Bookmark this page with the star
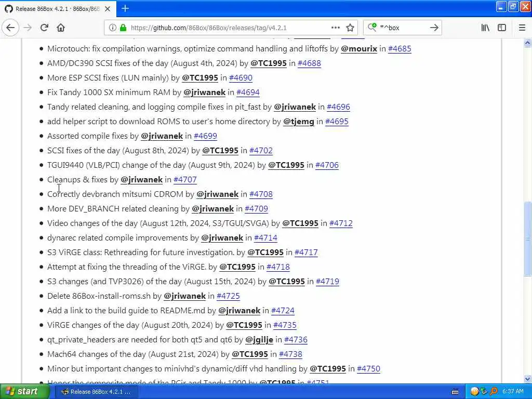This screenshot has width=532, height=399. [350, 28]
